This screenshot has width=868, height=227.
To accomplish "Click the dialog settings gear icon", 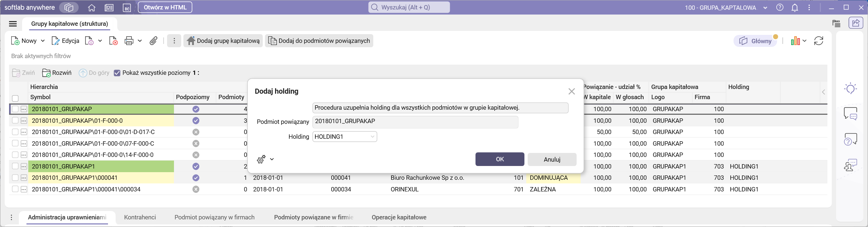I will pos(261,159).
